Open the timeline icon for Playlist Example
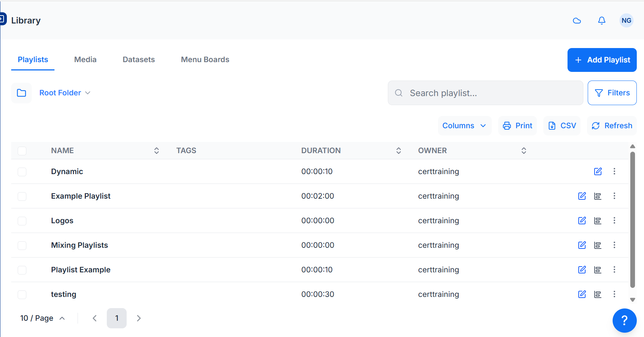 click(x=598, y=269)
